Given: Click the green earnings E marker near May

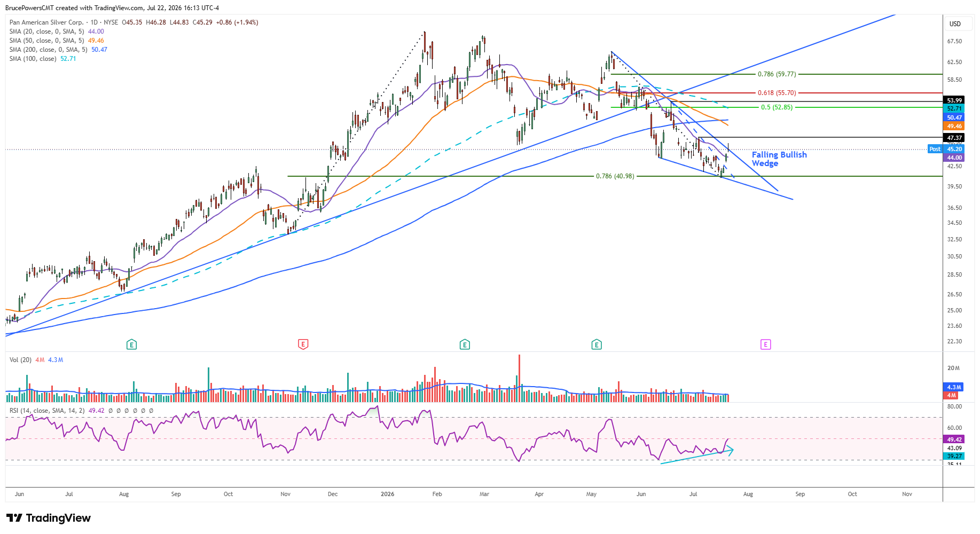Looking at the screenshot, I should (597, 344).
